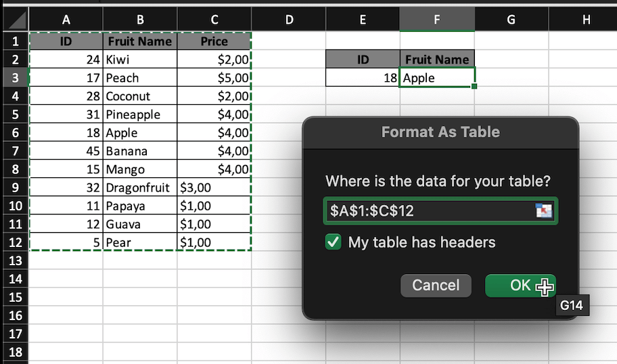Click the Fruit Name header in column B
The height and width of the screenshot is (364, 617).
click(140, 41)
